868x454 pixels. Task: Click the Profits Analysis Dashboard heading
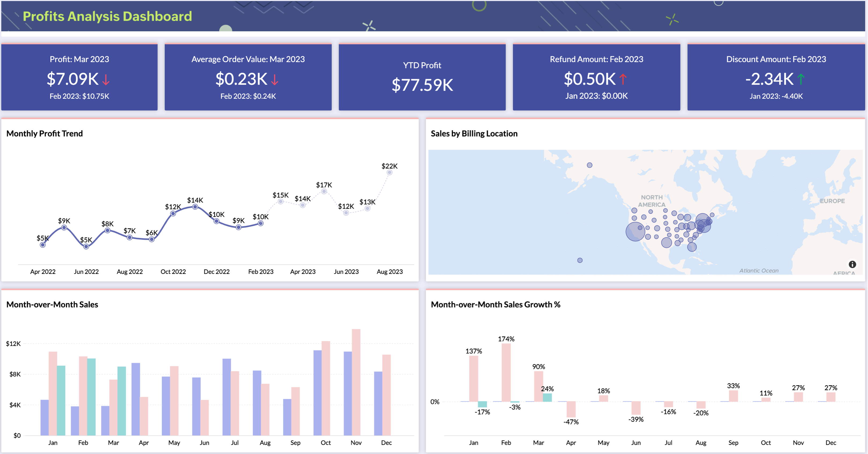(x=107, y=16)
